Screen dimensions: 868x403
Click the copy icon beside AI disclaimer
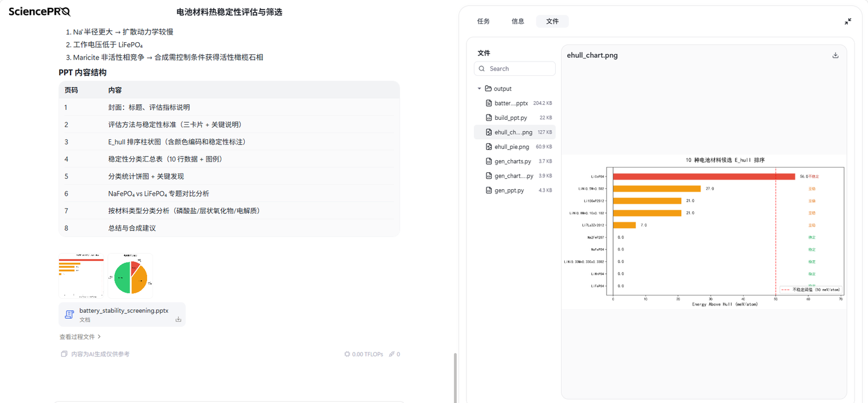coord(64,354)
